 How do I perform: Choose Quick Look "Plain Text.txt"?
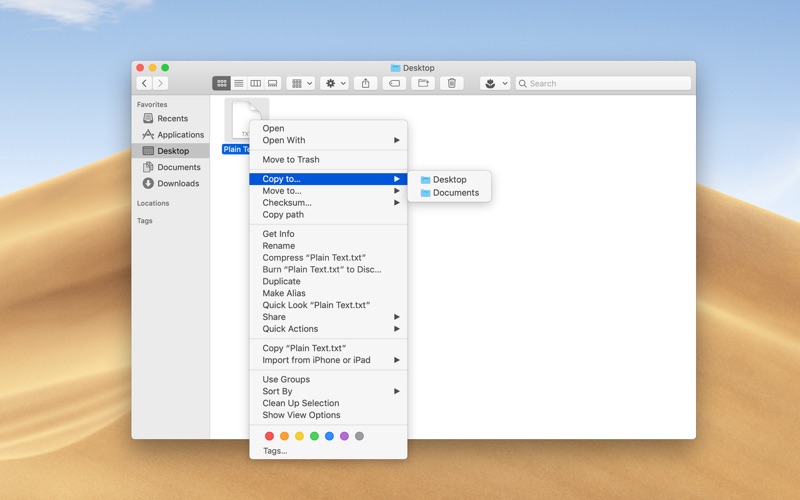point(328,305)
